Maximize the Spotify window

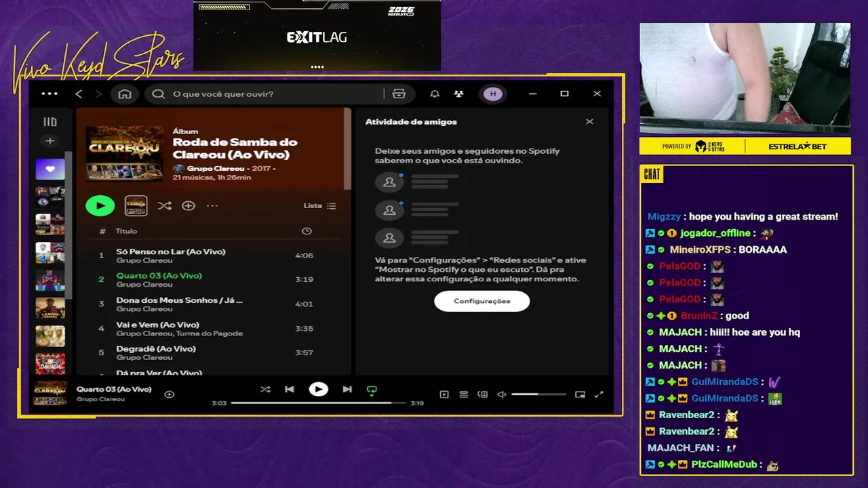[x=564, y=94]
